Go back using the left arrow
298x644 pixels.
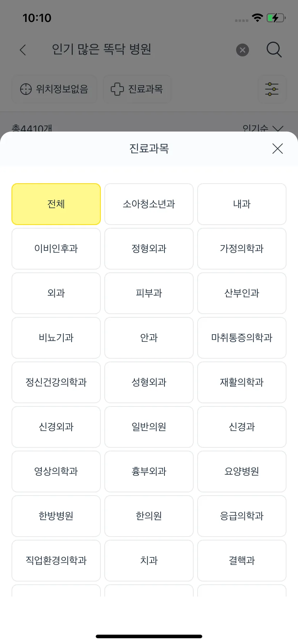(x=23, y=50)
